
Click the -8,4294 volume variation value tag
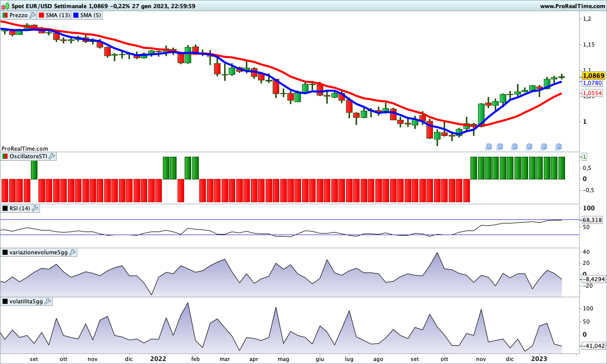(593, 279)
